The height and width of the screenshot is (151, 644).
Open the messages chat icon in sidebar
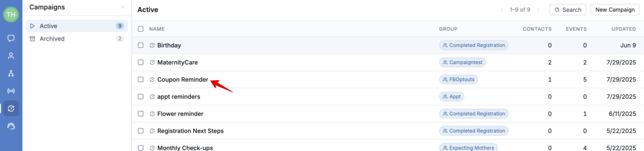(x=11, y=38)
